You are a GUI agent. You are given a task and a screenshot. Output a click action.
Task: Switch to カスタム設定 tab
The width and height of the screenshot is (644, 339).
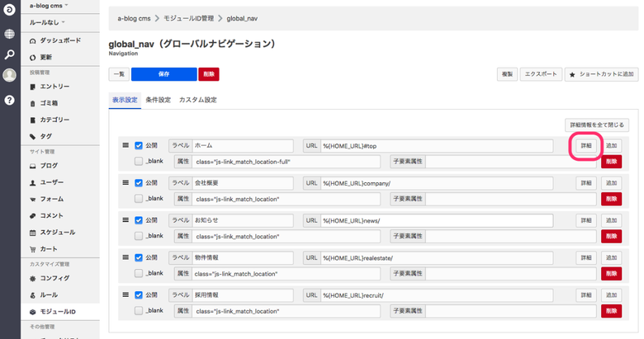[x=197, y=100]
